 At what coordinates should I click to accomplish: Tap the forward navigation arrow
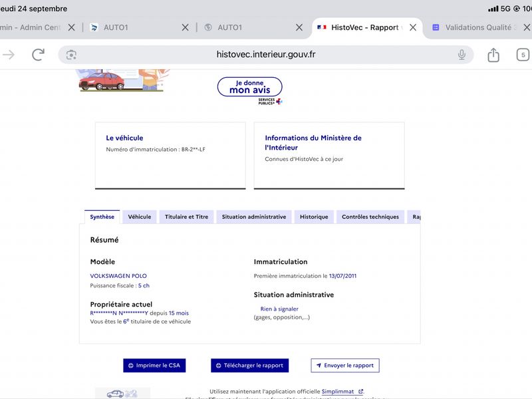coord(9,55)
